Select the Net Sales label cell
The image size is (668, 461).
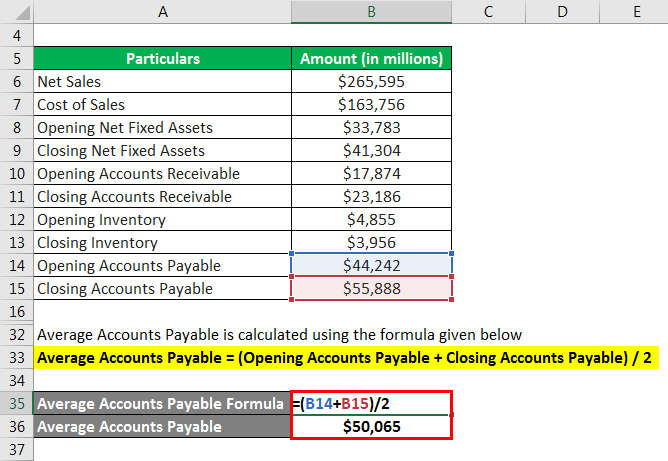point(162,81)
